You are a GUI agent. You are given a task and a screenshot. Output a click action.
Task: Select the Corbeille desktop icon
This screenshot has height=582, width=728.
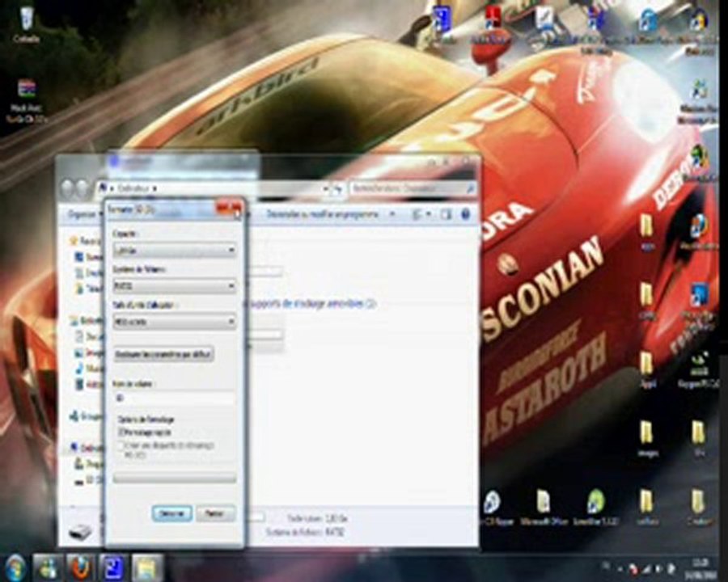pyautogui.click(x=26, y=23)
